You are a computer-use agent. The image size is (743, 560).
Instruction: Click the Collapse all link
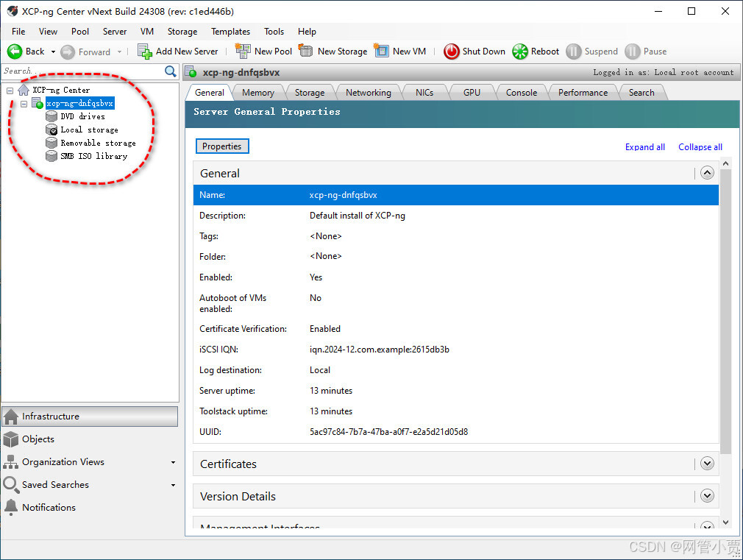[700, 147]
